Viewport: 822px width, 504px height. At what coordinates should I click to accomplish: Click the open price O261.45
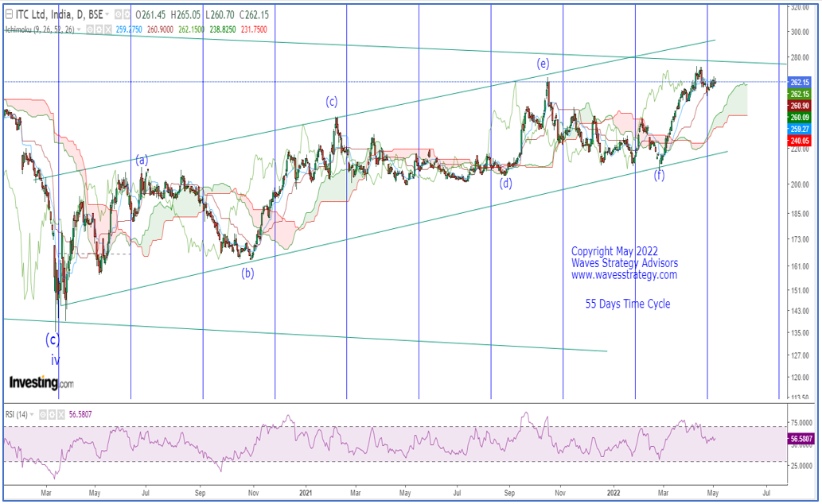(x=150, y=14)
